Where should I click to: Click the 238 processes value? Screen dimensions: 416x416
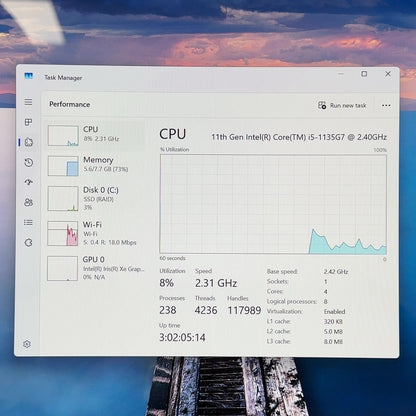tap(168, 310)
